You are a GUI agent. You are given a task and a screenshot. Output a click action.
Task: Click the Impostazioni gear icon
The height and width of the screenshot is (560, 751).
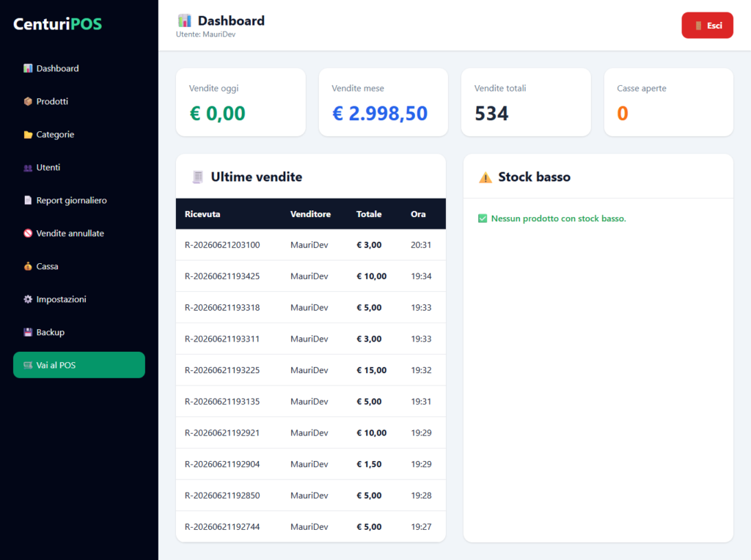click(x=28, y=299)
